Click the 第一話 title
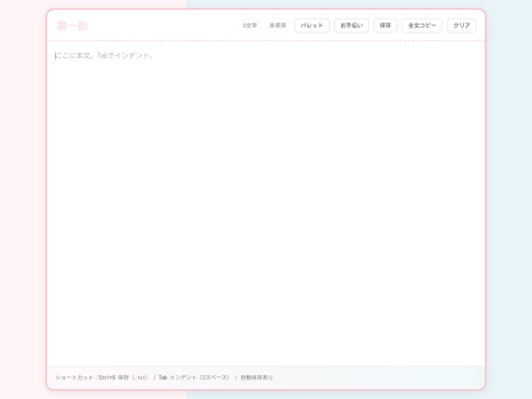 point(72,26)
